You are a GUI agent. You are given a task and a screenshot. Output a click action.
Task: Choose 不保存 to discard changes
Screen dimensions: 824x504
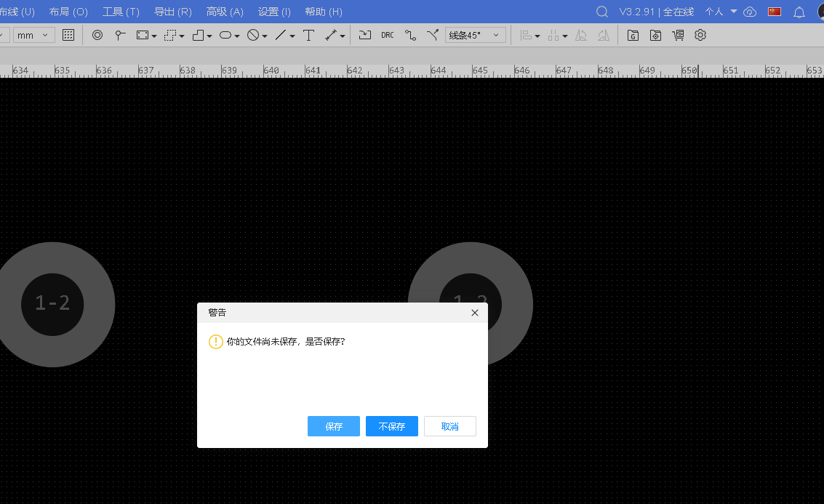392,426
